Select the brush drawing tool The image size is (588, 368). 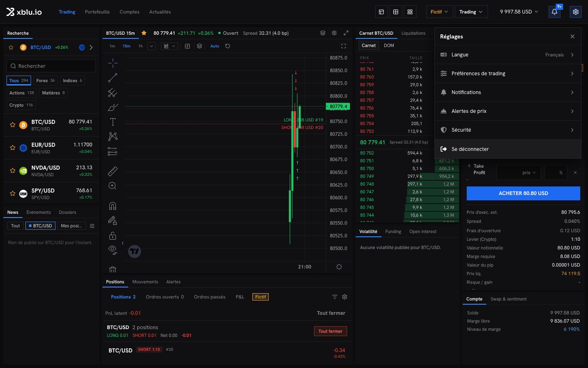[113, 108]
